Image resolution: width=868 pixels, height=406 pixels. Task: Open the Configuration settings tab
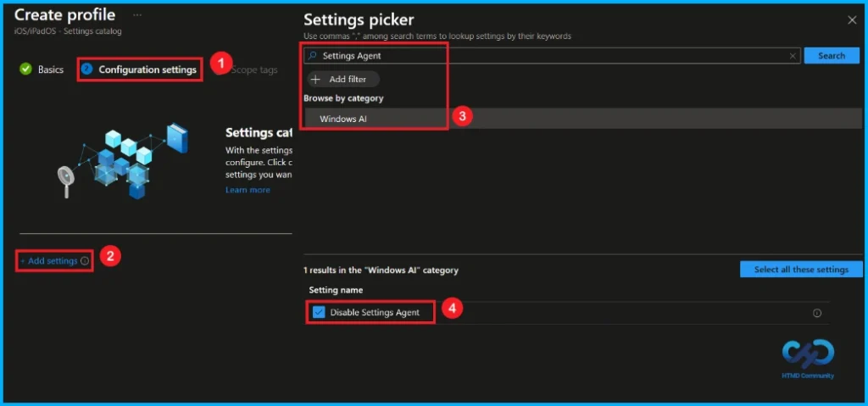coord(147,70)
